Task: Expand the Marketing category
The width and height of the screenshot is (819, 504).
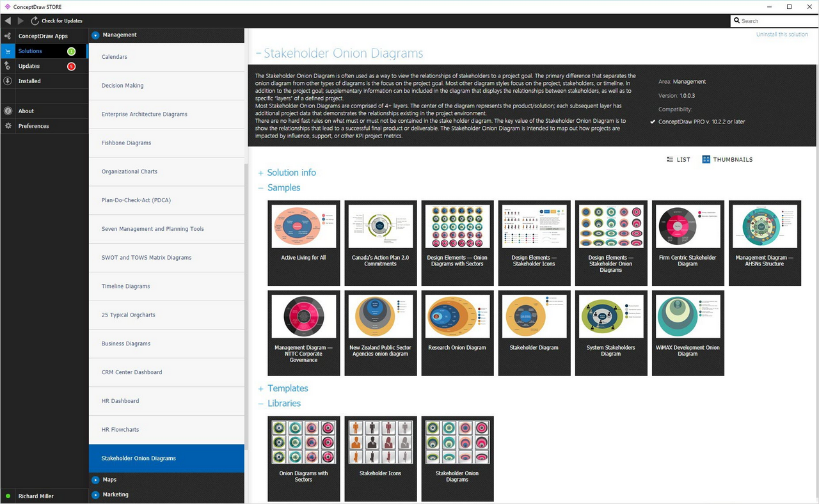Action: 95,494
